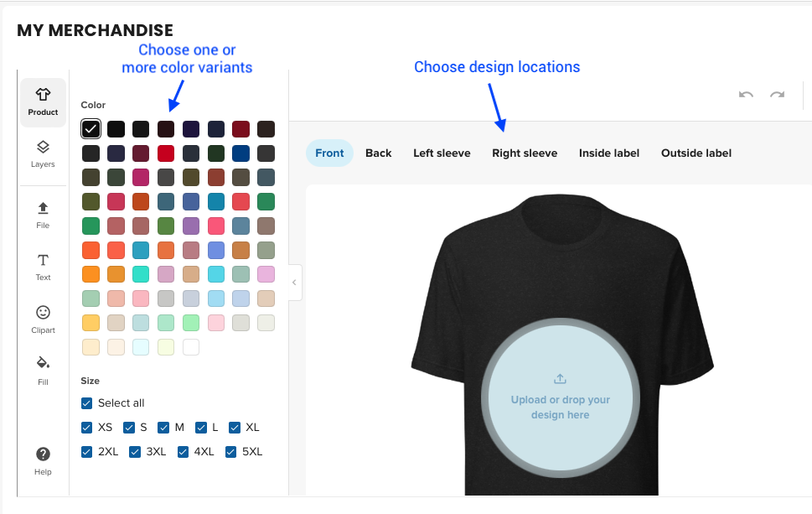
Task: Uncheck the 5XL size checkbox
Action: 231,452
